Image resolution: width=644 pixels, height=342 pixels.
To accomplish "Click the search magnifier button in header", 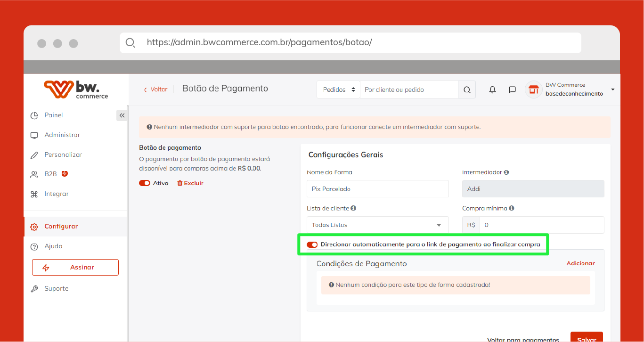I will tap(467, 90).
